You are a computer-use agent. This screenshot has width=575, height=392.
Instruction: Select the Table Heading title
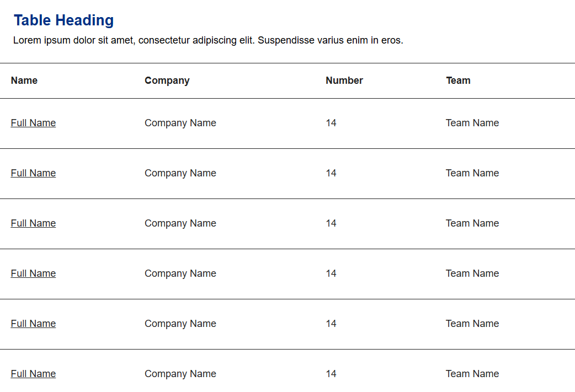63,20
